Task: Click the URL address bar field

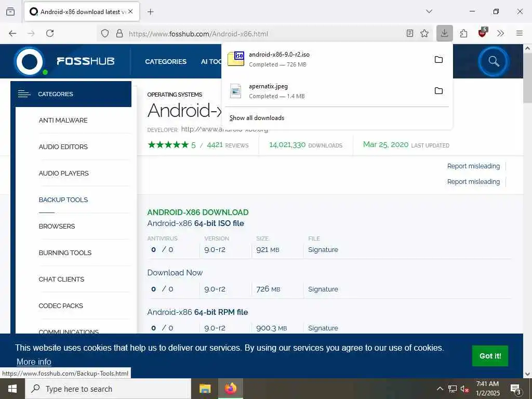Action: 264,34
